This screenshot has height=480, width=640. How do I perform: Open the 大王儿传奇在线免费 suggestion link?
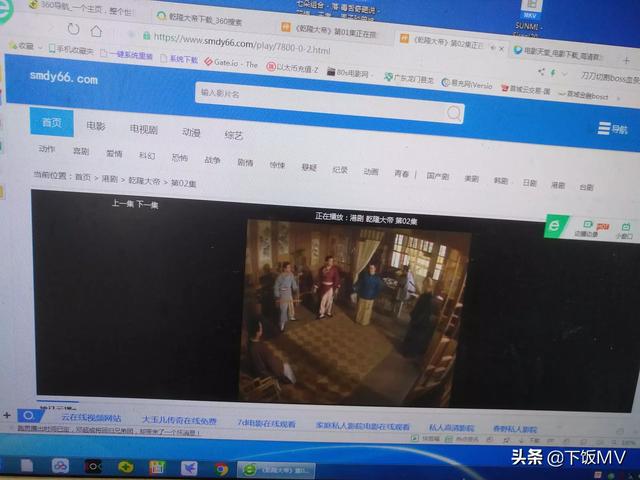pyautogui.click(x=179, y=420)
